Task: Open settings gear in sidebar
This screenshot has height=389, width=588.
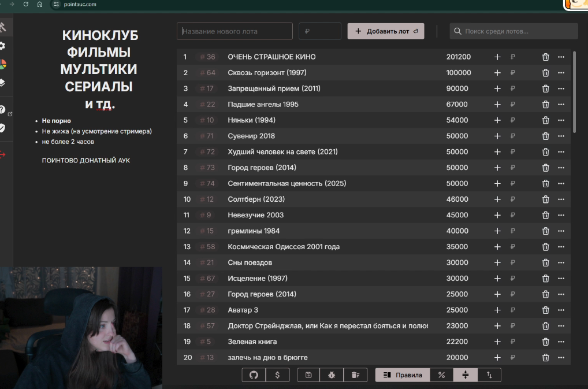Action: (x=2, y=46)
